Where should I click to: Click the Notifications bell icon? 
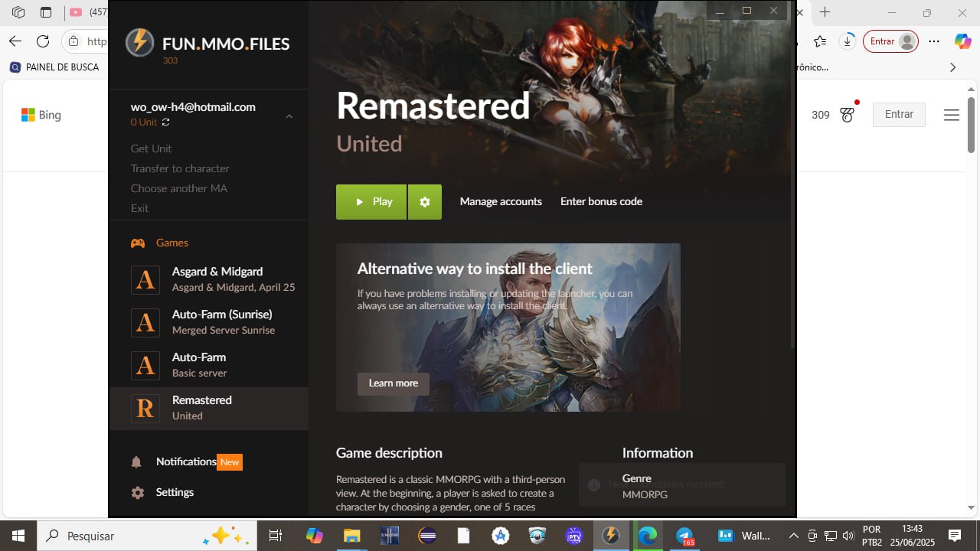[x=136, y=462]
